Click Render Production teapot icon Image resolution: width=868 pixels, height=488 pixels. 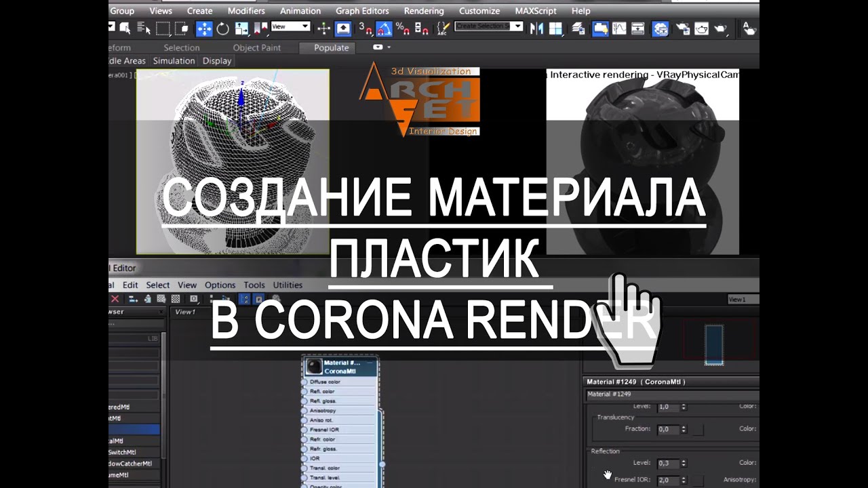click(x=720, y=28)
